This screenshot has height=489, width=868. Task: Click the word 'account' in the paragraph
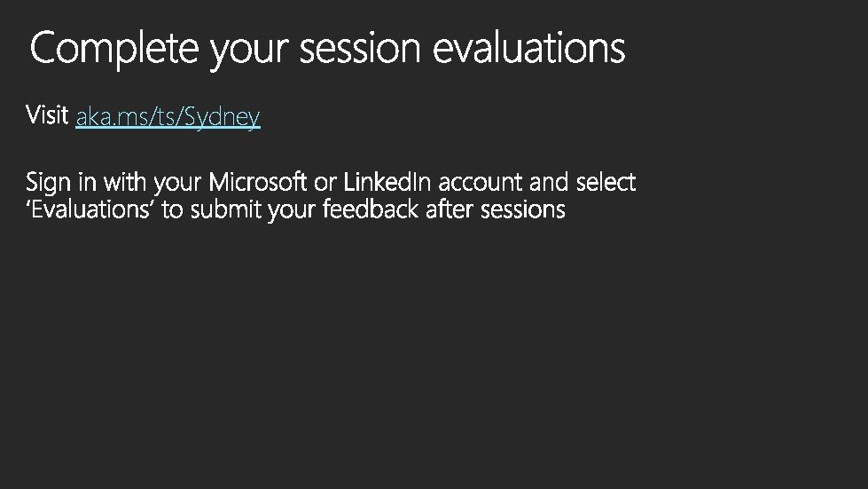[x=480, y=184]
